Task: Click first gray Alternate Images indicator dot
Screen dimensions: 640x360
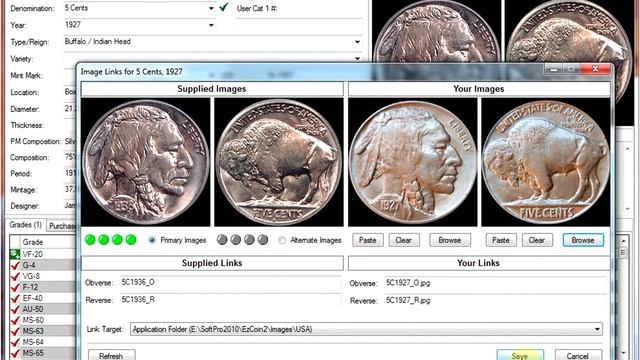Action: click(222, 240)
